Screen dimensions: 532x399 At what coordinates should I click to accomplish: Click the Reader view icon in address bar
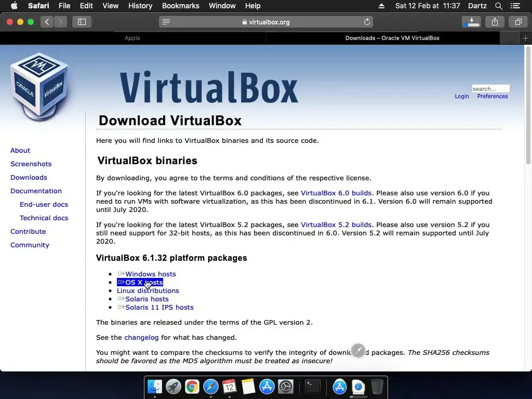coord(166,22)
